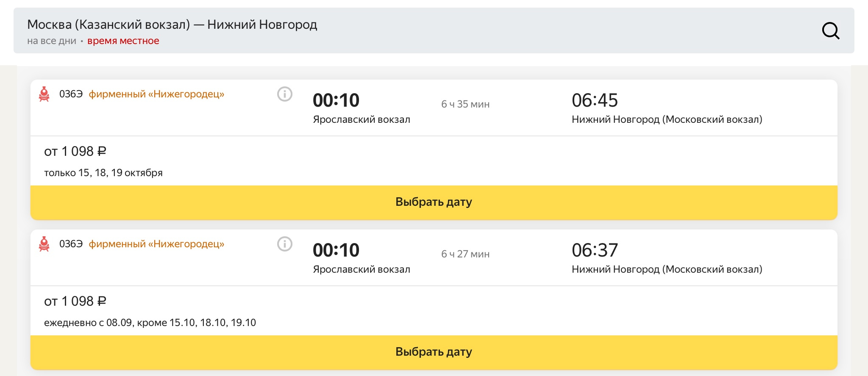Click the 06:37 arrival time
Screen dimensions: 868x376
click(595, 250)
